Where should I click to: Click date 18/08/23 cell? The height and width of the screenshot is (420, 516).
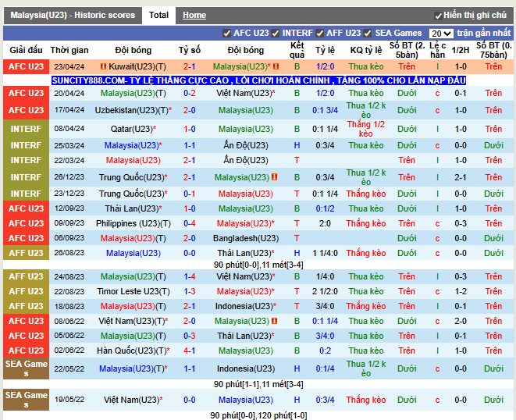pyautogui.click(x=69, y=307)
